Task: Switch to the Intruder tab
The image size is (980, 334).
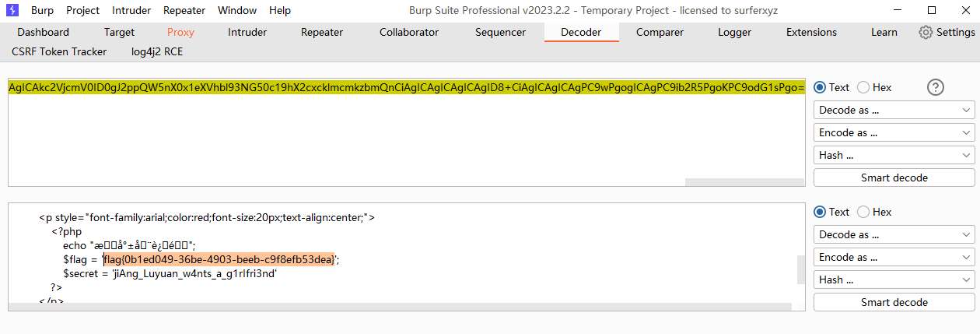Action: click(x=247, y=32)
